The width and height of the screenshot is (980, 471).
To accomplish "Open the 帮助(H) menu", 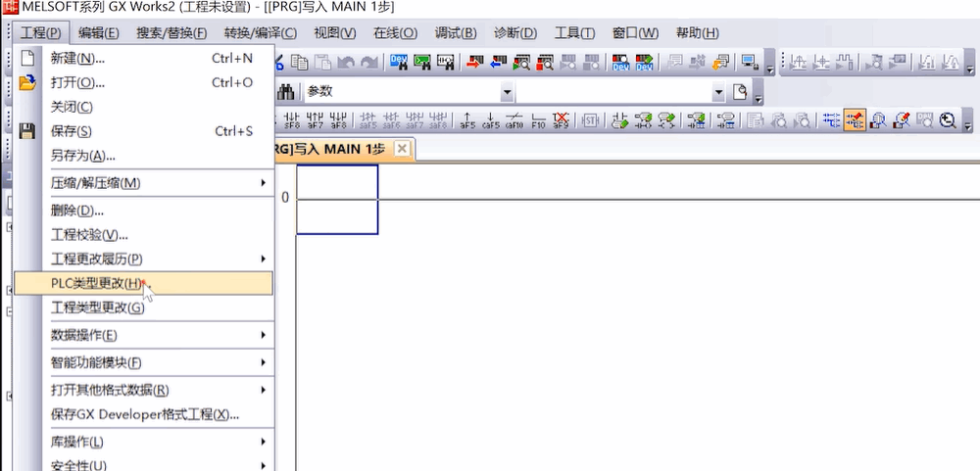I will (698, 33).
